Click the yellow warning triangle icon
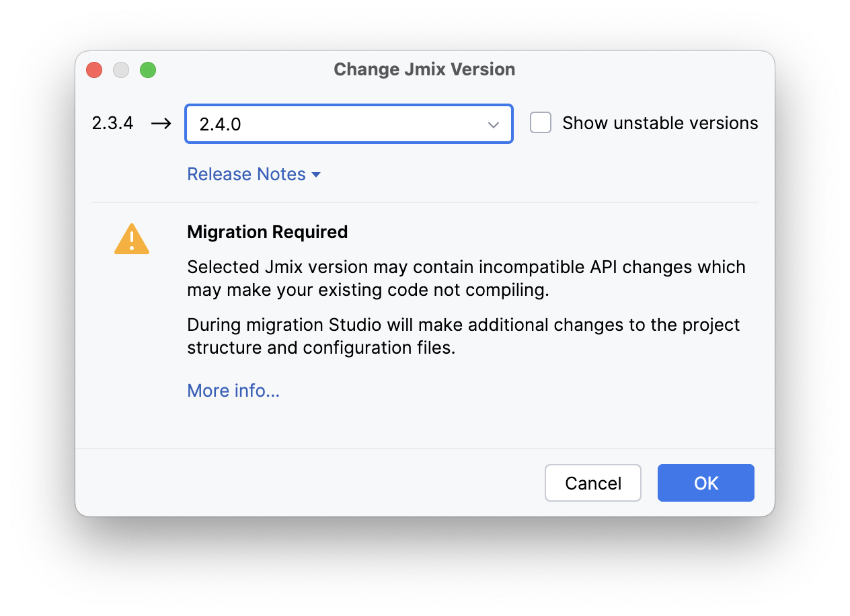 click(x=132, y=239)
